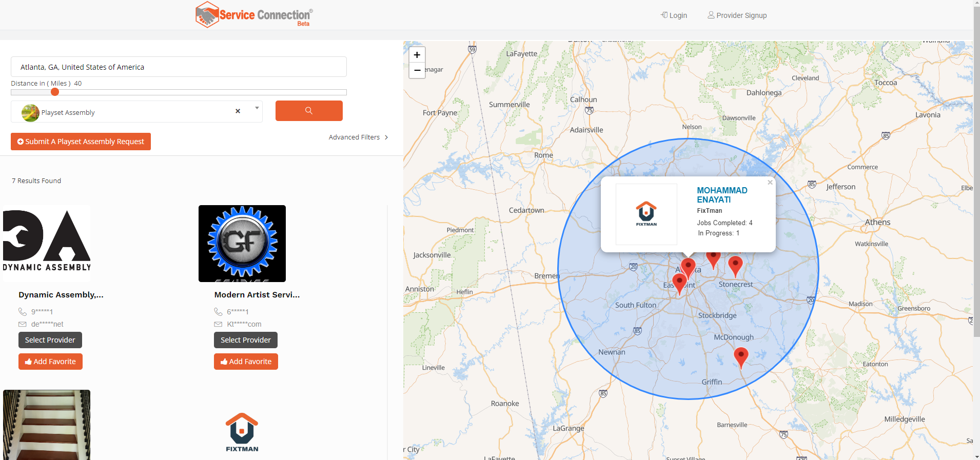The image size is (980, 460).
Task: Zoom in on the map
Action: click(417, 55)
